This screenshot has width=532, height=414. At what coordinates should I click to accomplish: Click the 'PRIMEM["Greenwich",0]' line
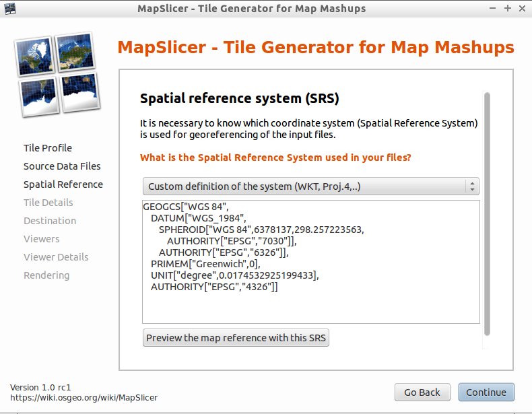tap(205, 264)
